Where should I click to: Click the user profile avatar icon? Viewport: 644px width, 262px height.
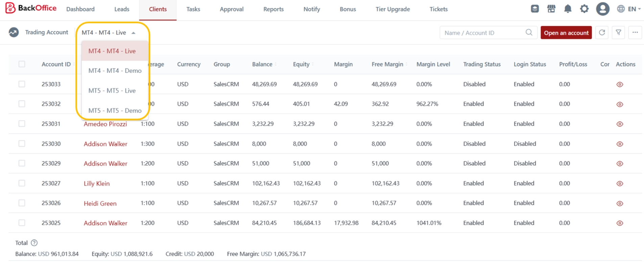pyautogui.click(x=602, y=9)
